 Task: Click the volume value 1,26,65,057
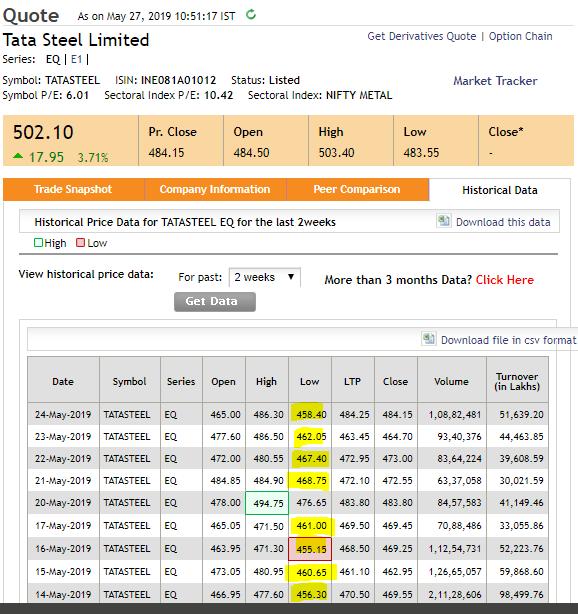(455, 572)
